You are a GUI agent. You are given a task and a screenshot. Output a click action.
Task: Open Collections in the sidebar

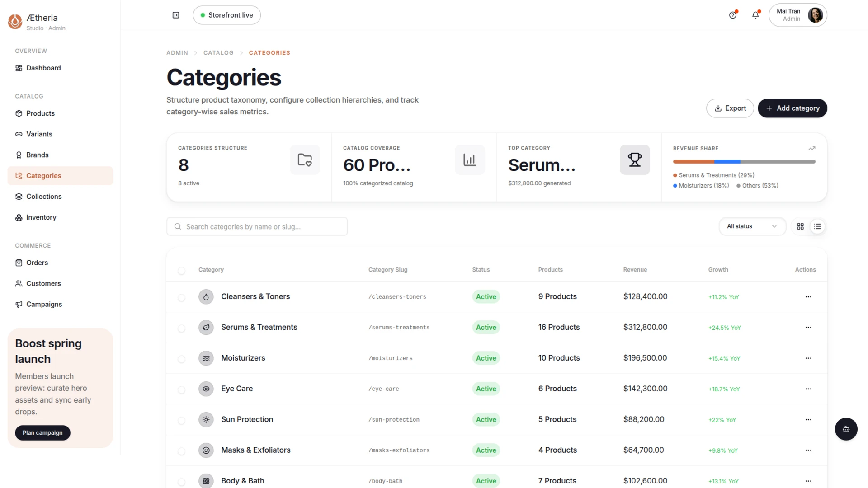click(60, 197)
